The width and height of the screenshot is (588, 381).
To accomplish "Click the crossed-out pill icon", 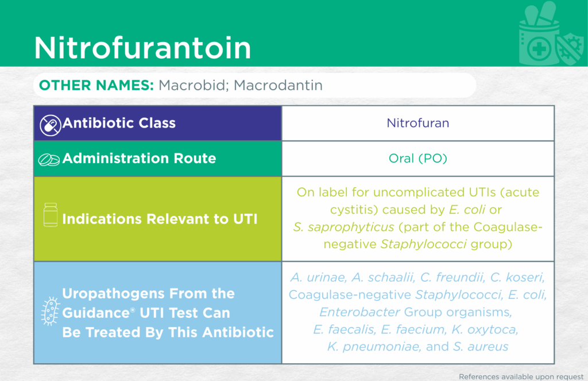I will pyautogui.click(x=49, y=124).
